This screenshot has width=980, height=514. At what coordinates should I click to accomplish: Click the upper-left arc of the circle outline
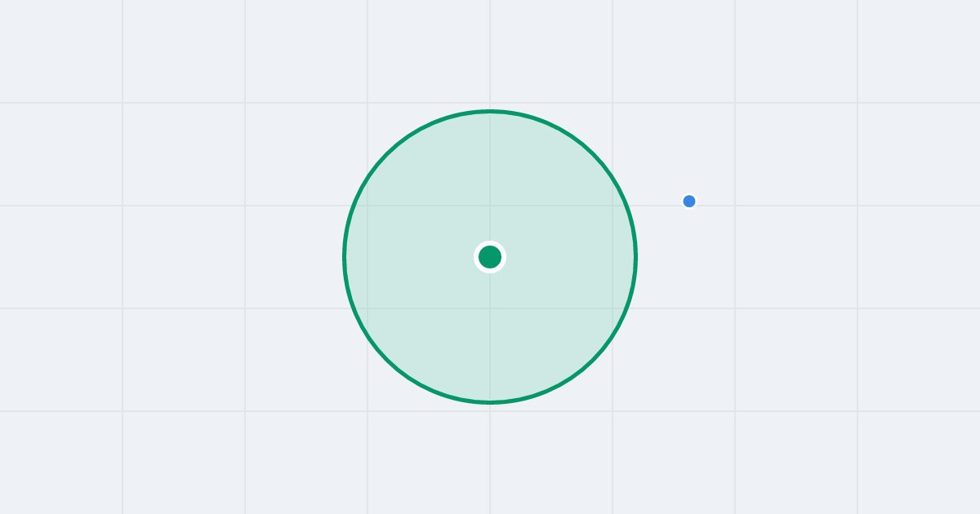(387, 154)
